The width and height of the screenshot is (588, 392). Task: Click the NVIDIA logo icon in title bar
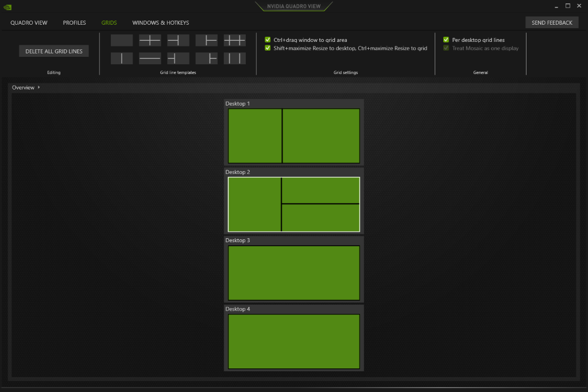[7, 7]
